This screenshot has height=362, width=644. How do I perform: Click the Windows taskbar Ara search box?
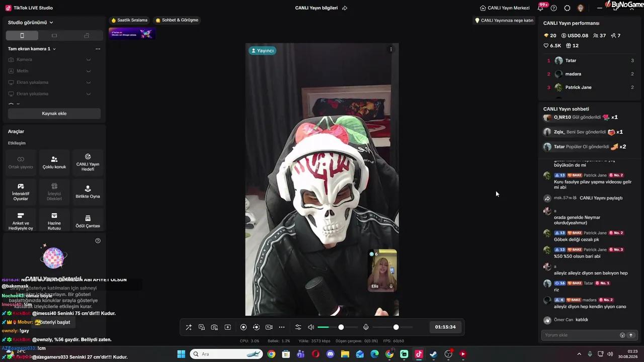[x=226, y=354]
